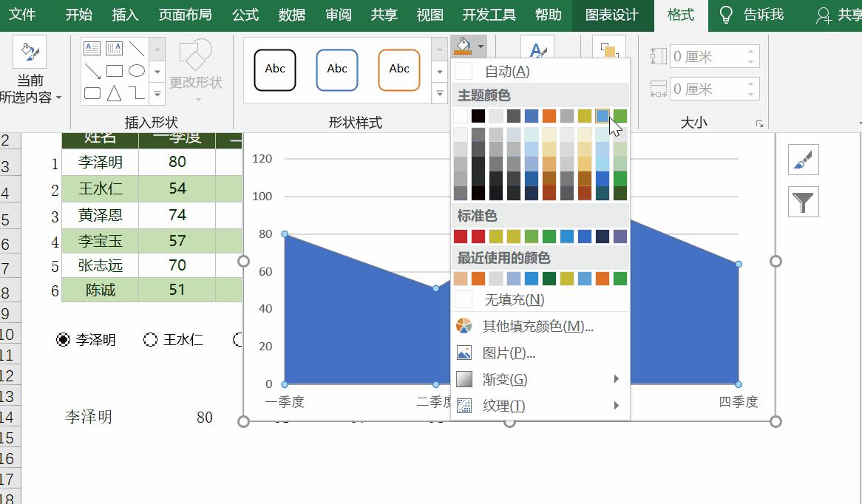Image resolution: width=862 pixels, height=504 pixels.
Task: Open the 开发工具 ribbon tab
Action: click(488, 15)
